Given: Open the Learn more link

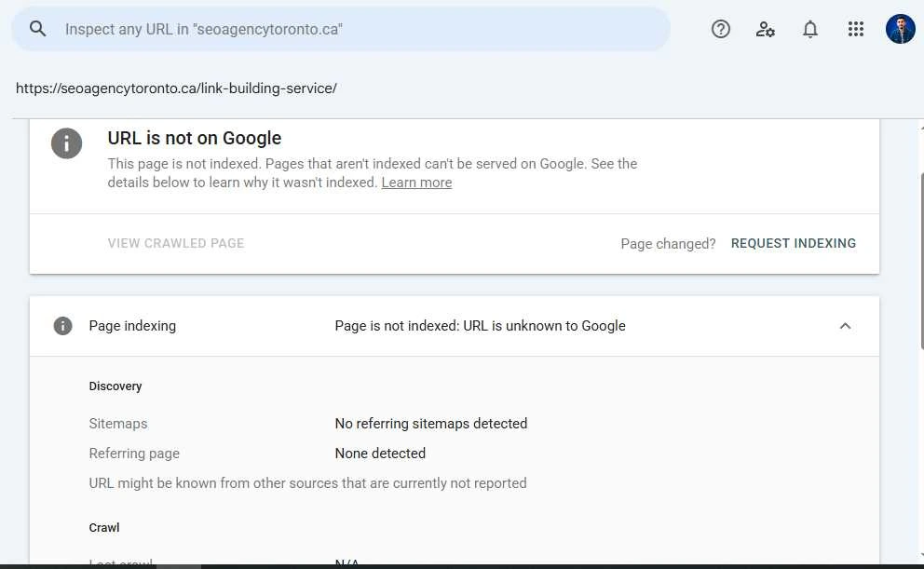Looking at the screenshot, I should pos(416,183).
